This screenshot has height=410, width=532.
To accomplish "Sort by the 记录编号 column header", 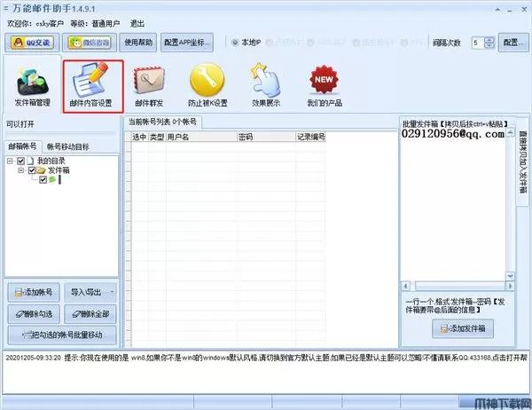I will click(x=311, y=137).
